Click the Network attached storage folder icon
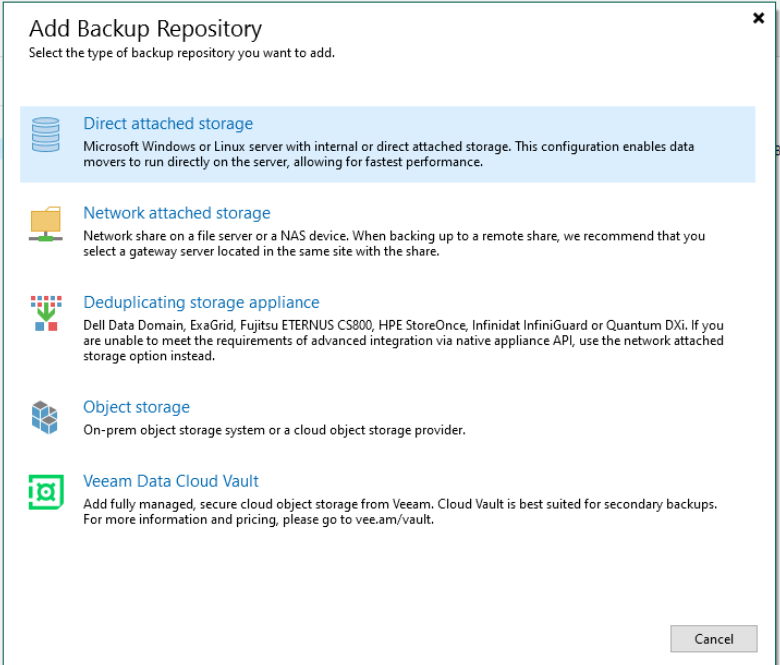The image size is (780, 665). click(x=46, y=224)
